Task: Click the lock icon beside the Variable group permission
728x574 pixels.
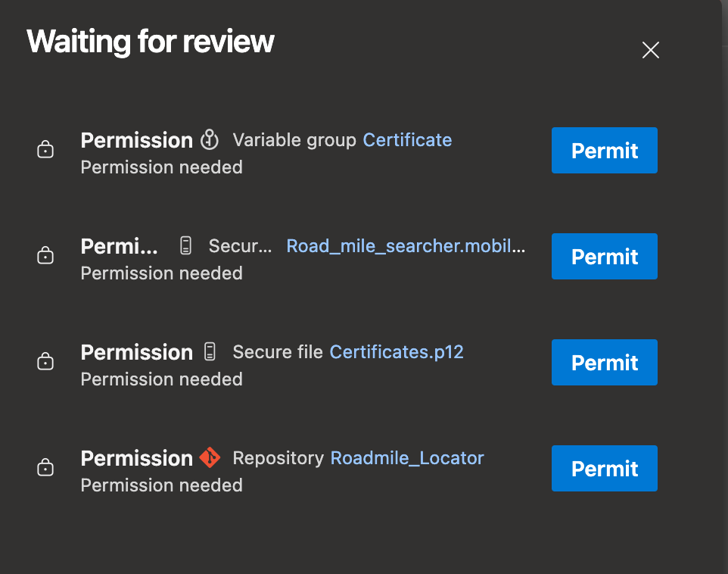Action: coord(45,150)
